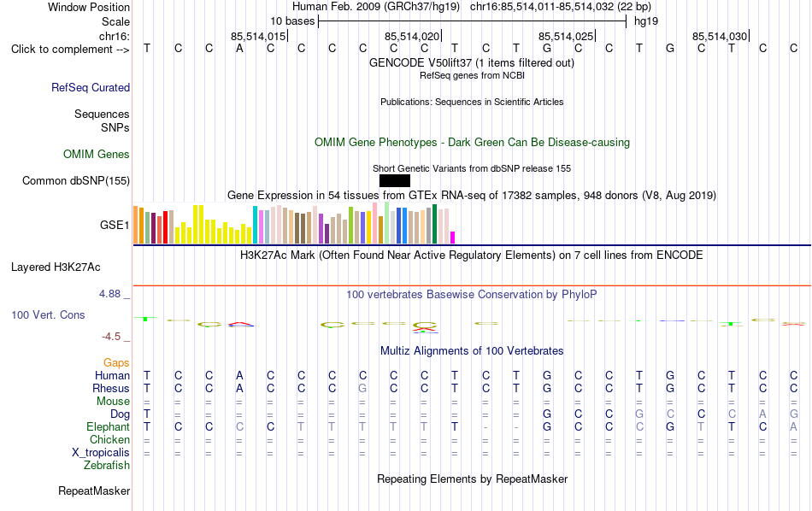Select the Human alignment row label
The height and width of the screenshot is (511, 812).
(x=112, y=375)
